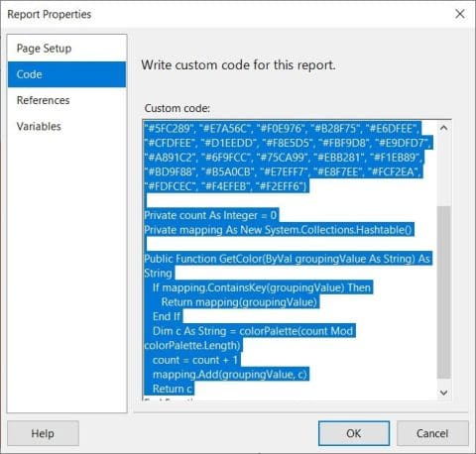Image resolution: width=476 pixels, height=454 pixels.
Task: Click the 'End If' line in code
Action: point(167,316)
